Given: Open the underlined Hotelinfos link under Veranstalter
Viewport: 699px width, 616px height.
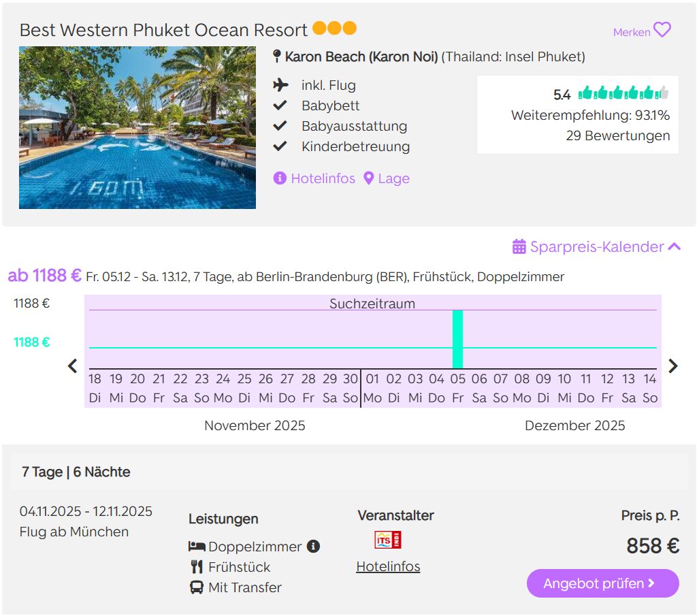Looking at the screenshot, I should point(388,566).
